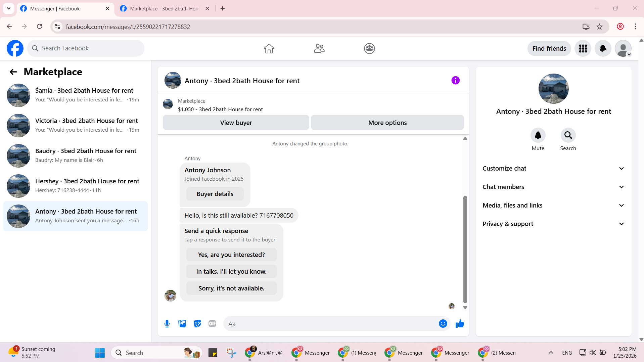Click the Windows taskbar Search box
The height and width of the screenshot is (362, 644).
coord(156,353)
